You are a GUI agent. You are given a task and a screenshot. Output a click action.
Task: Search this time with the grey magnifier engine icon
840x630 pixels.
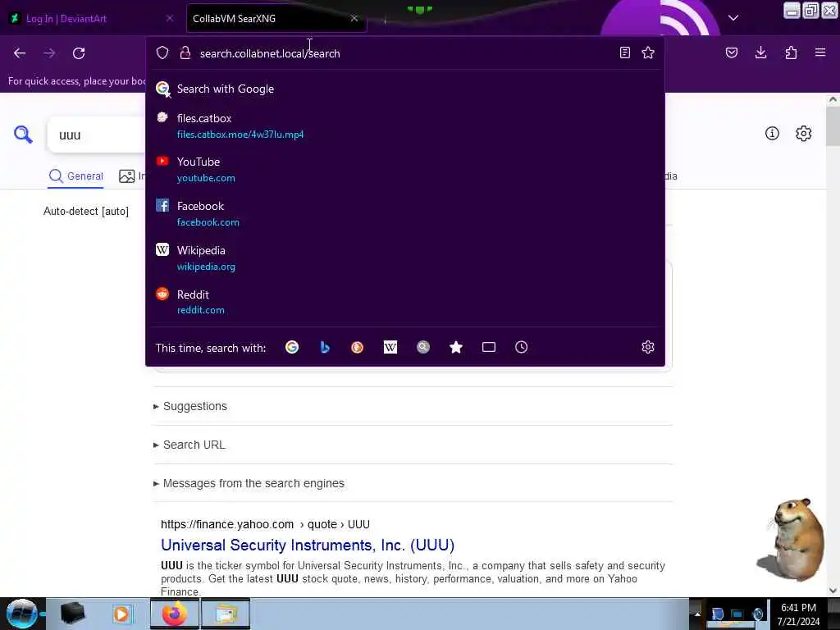click(423, 347)
